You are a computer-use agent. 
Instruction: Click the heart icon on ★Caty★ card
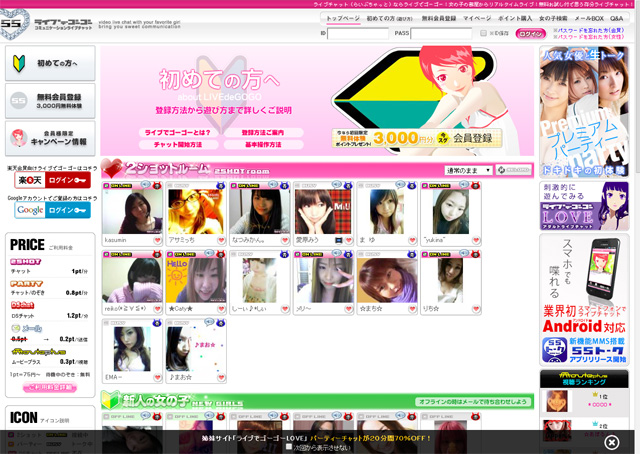(221, 309)
